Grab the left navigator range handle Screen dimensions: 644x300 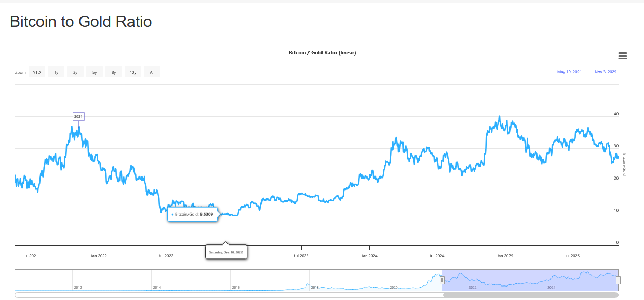point(442,280)
